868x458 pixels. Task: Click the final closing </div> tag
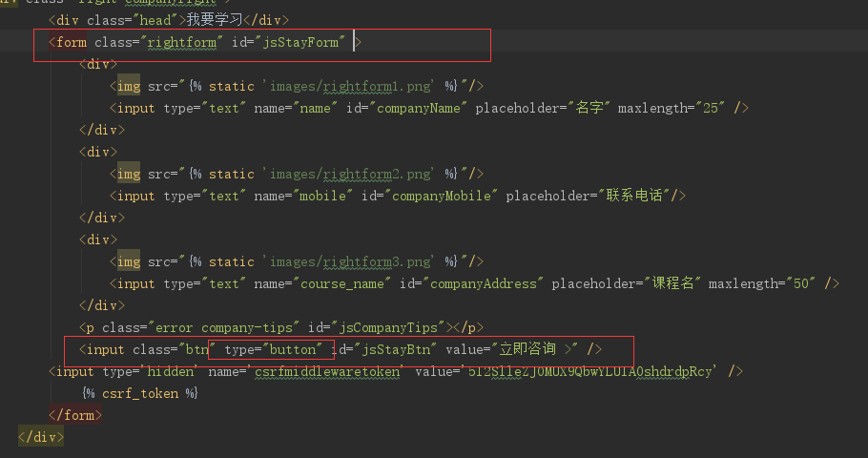[x=41, y=437]
